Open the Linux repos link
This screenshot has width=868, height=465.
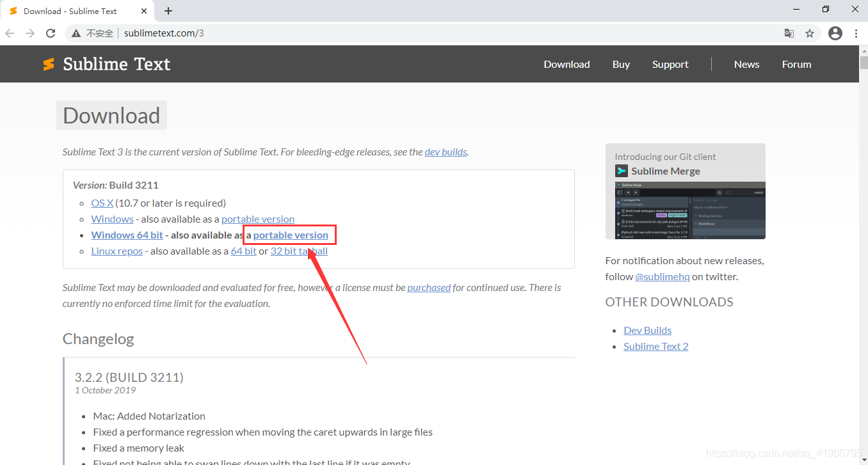pos(117,251)
